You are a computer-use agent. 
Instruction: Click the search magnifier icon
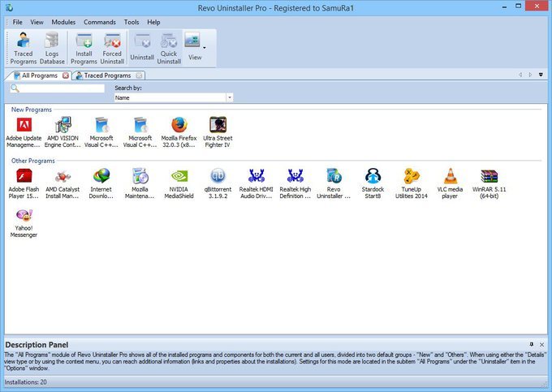coord(15,88)
